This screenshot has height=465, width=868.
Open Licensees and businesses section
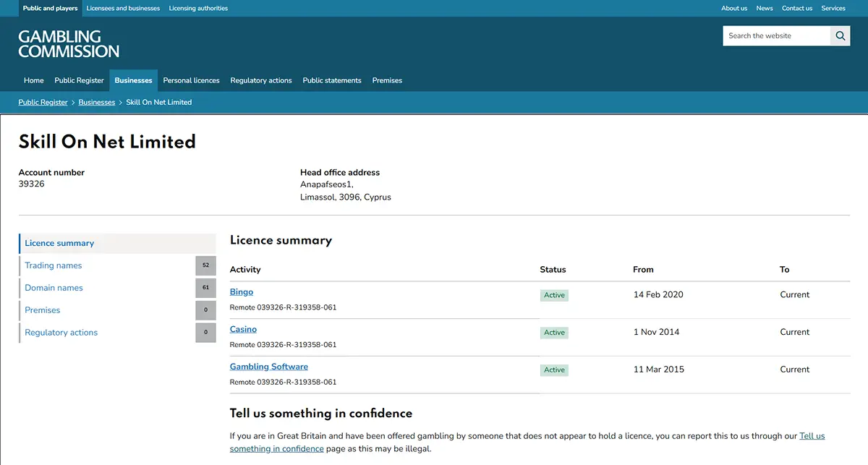click(x=123, y=8)
